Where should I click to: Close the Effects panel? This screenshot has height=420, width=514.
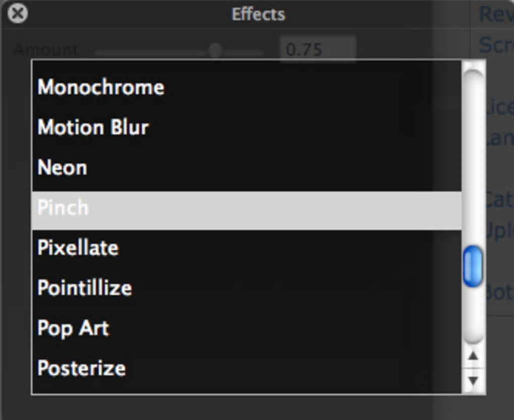[18, 13]
